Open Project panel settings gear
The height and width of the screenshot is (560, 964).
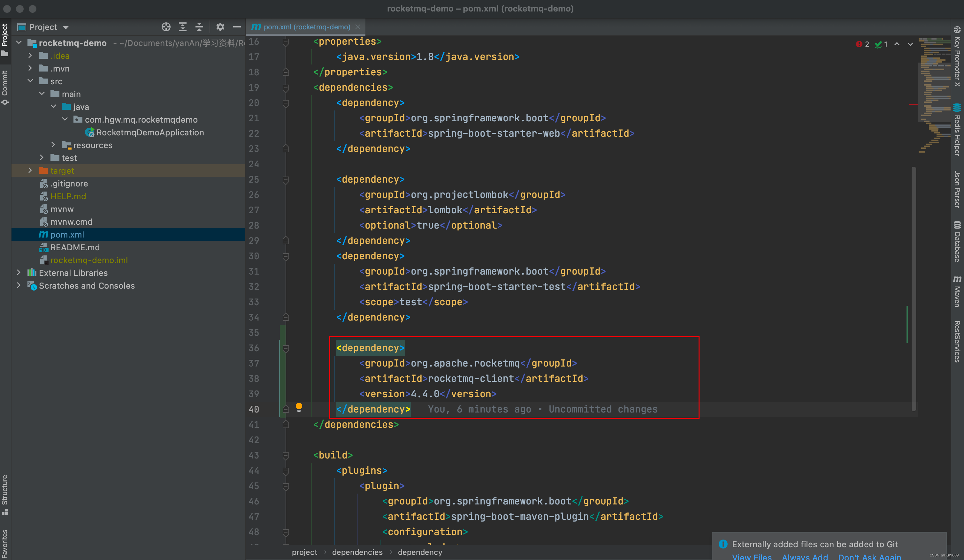(x=220, y=27)
